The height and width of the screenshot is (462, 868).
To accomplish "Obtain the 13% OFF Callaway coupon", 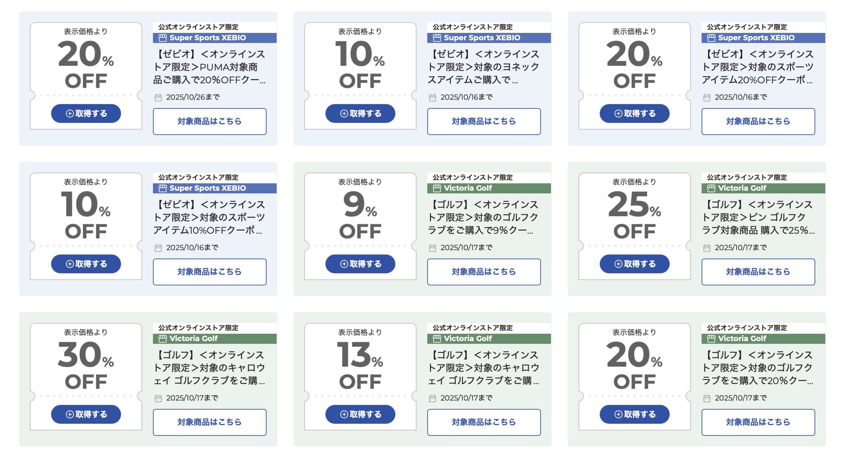I will coord(360,414).
